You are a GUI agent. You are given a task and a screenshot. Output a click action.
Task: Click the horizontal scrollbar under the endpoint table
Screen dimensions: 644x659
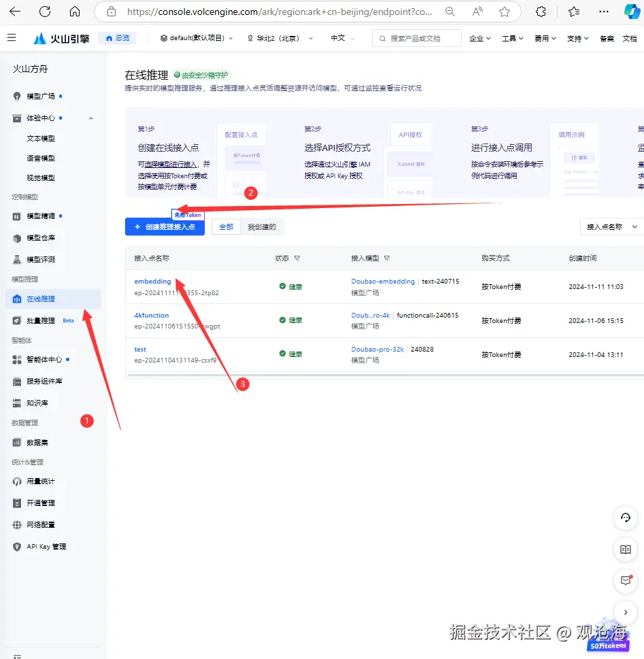click(x=386, y=375)
